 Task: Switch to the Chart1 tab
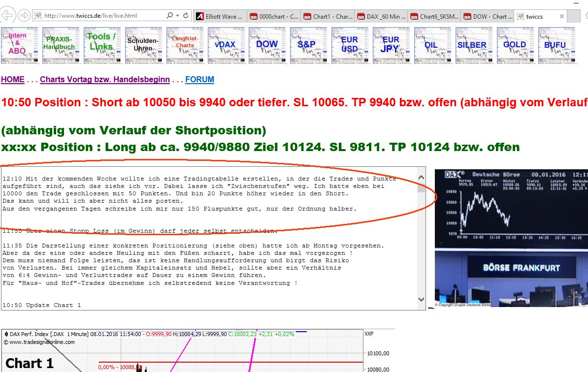click(328, 16)
